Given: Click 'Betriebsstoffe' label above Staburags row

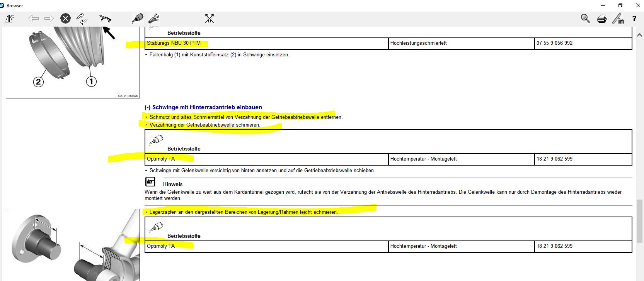Looking at the screenshot, I should (184, 33).
